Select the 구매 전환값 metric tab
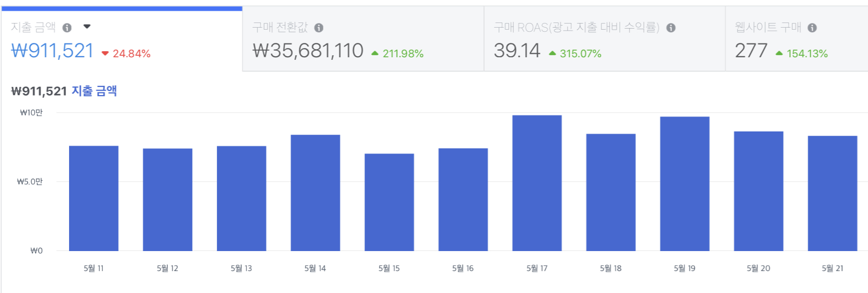868x293 pixels. pyautogui.click(x=363, y=39)
